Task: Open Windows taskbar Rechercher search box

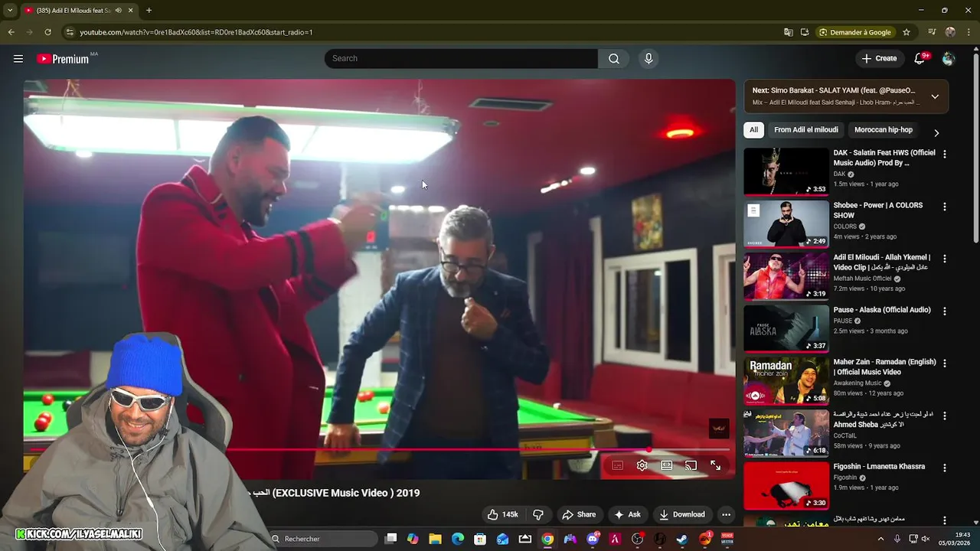Action: click(322, 539)
